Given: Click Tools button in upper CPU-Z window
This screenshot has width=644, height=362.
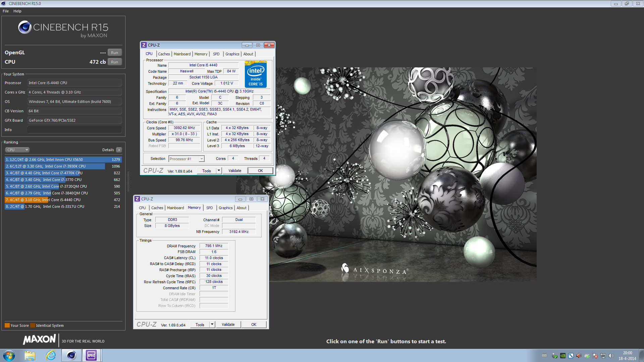Looking at the screenshot, I should coord(207,171).
